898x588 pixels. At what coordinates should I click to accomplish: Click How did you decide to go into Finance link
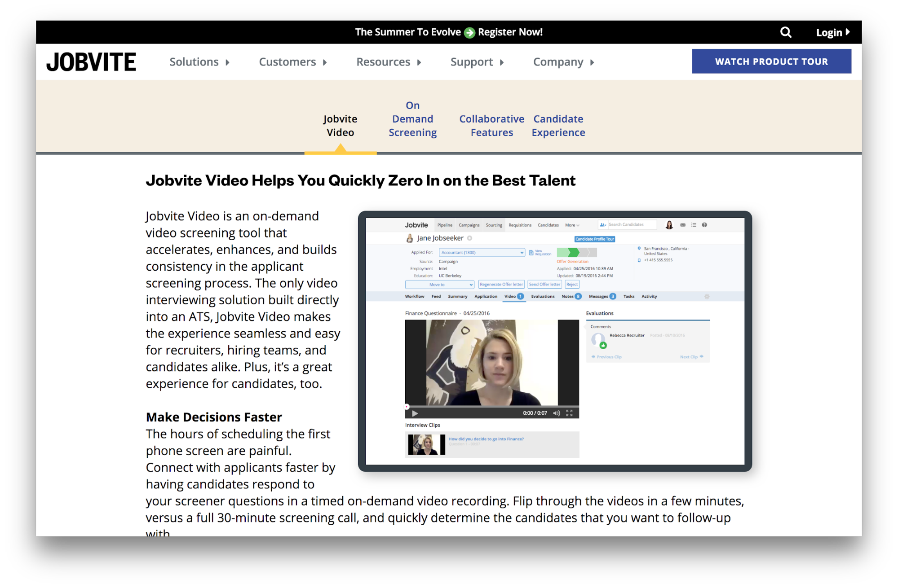pyautogui.click(x=486, y=439)
